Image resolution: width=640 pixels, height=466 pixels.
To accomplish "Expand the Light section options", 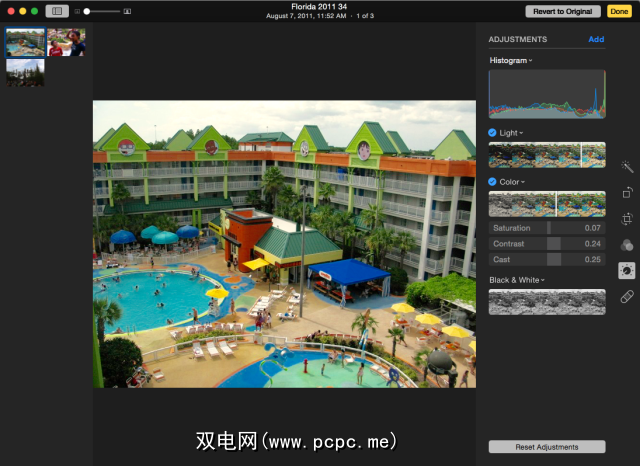I will (x=521, y=133).
